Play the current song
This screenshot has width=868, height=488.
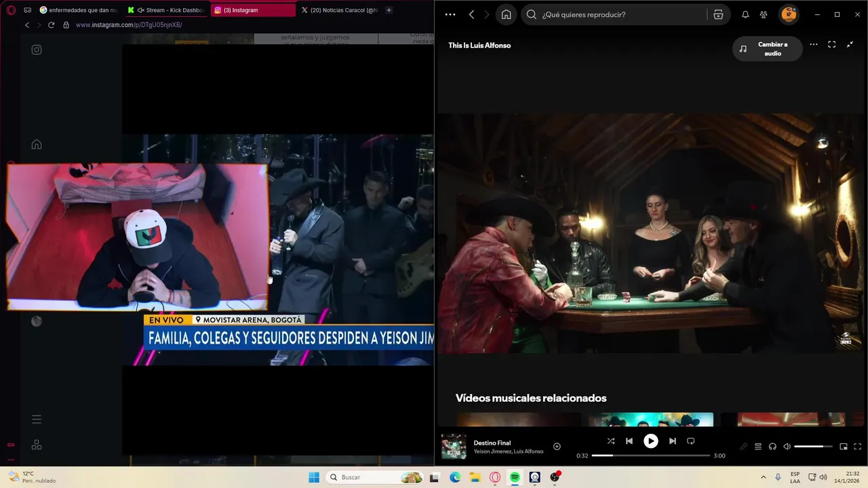pyautogui.click(x=650, y=441)
